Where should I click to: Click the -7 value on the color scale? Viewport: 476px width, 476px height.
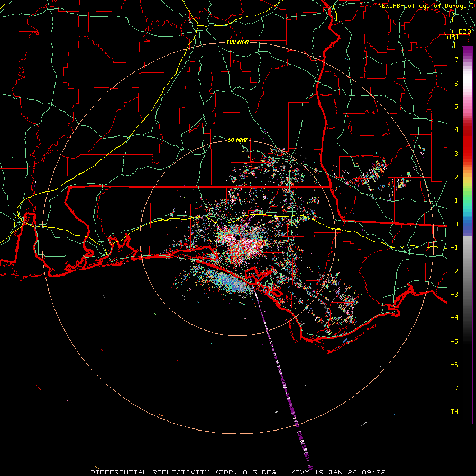(454, 388)
